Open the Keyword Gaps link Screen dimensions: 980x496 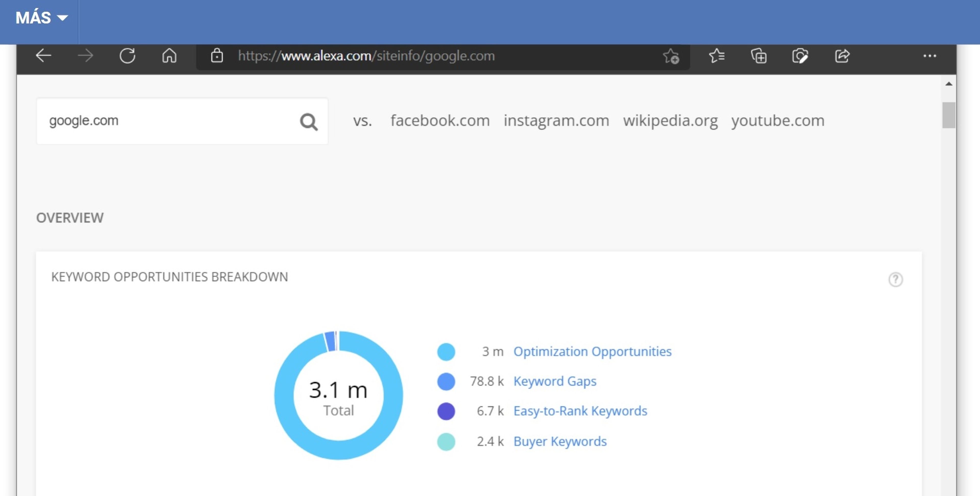(555, 381)
